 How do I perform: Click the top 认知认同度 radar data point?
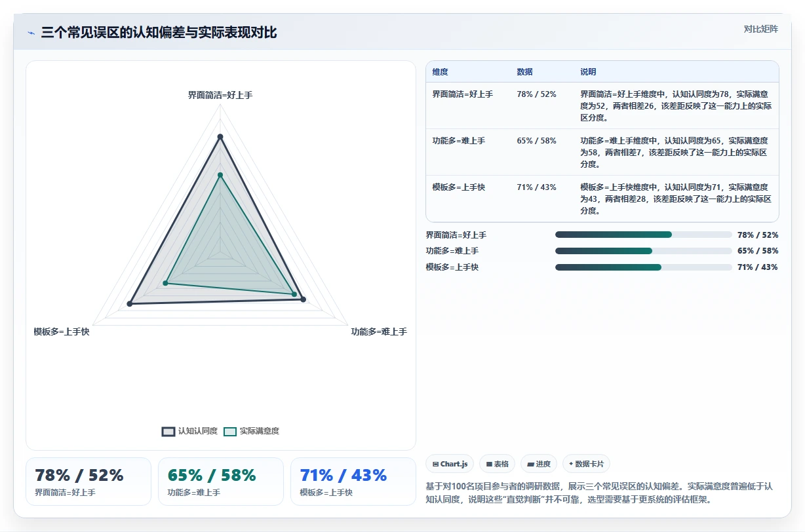[220, 136]
